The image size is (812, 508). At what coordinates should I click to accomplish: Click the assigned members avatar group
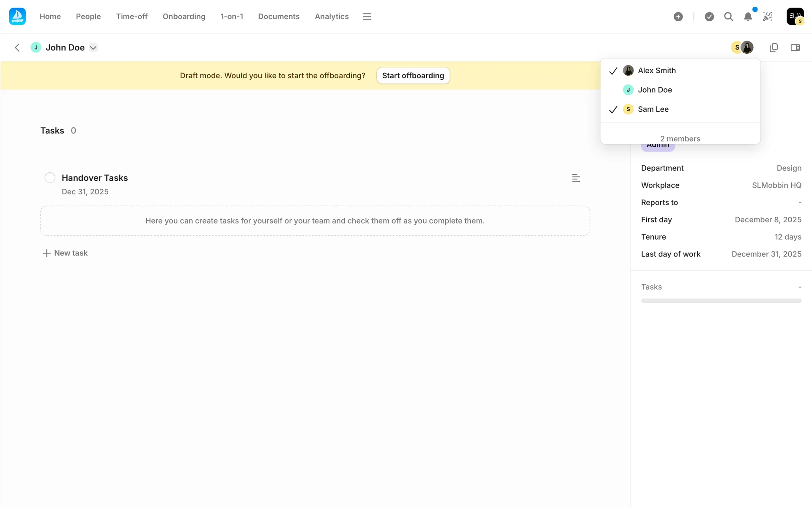[x=742, y=47]
